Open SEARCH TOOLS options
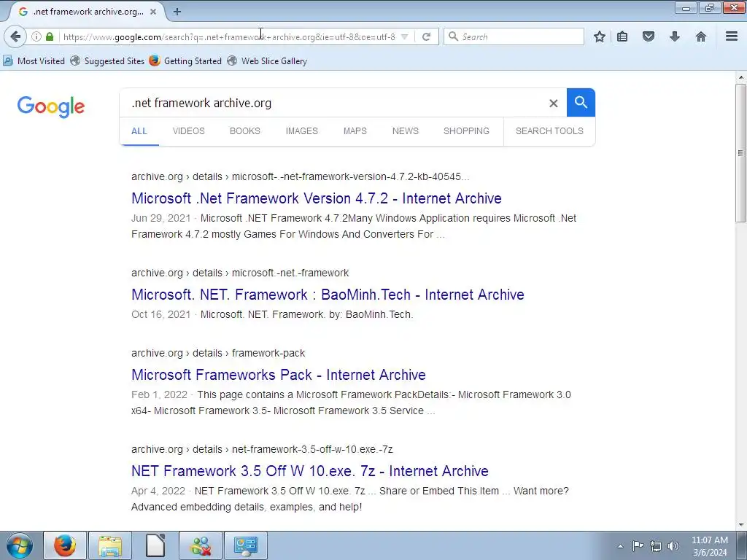This screenshot has height=560, width=747. pos(549,131)
